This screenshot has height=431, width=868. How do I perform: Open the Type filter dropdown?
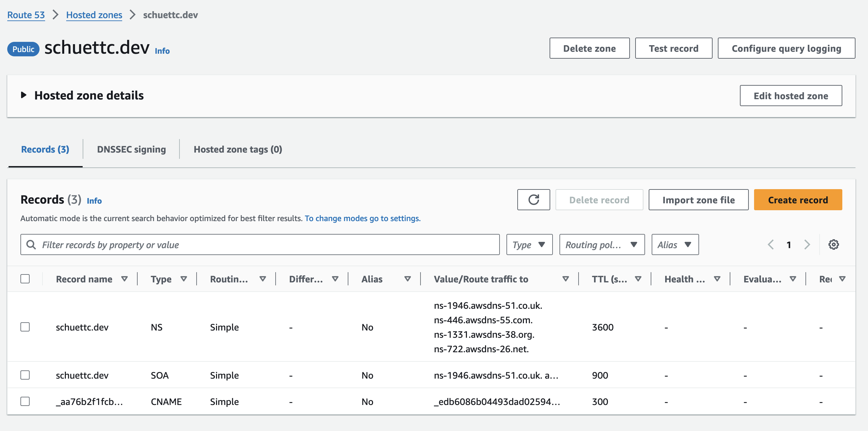click(x=529, y=244)
